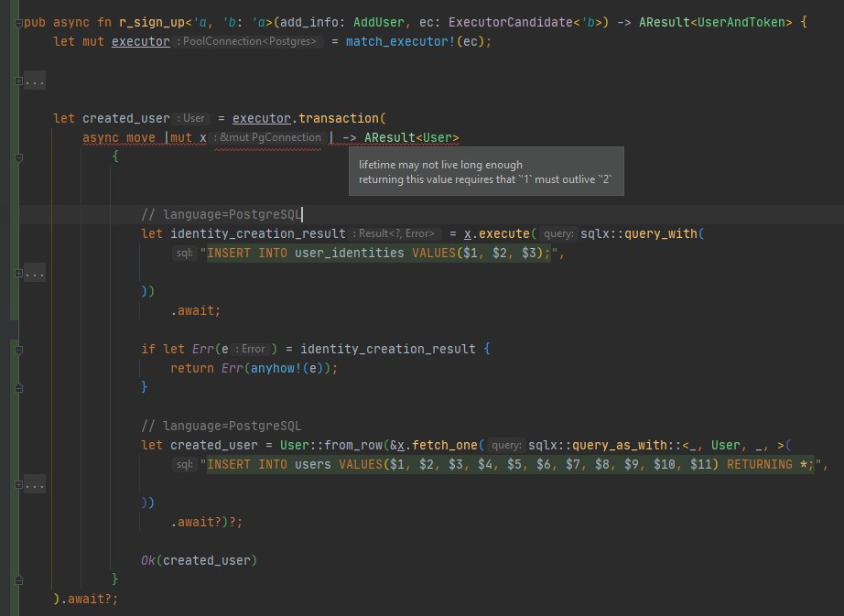
Task: Click the query: hint before sqlx::query_with
Action: [557, 234]
